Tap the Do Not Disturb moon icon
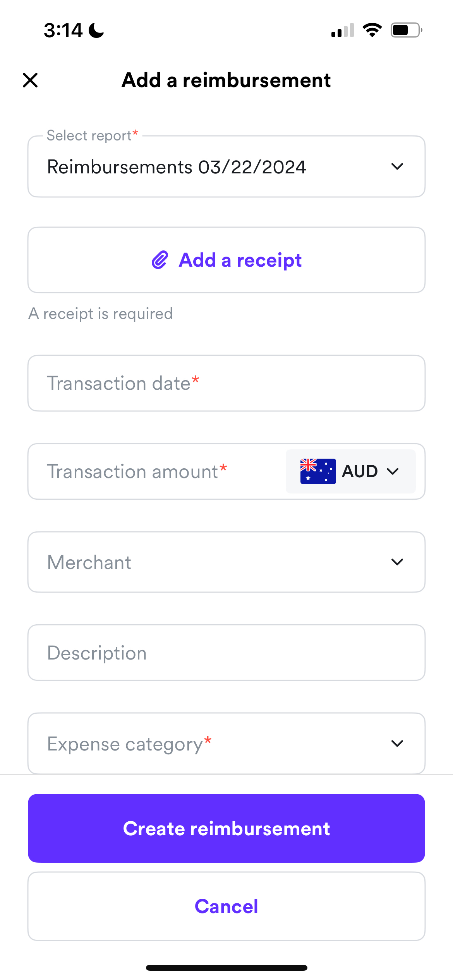Image resolution: width=453 pixels, height=980 pixels. [96, 30]
